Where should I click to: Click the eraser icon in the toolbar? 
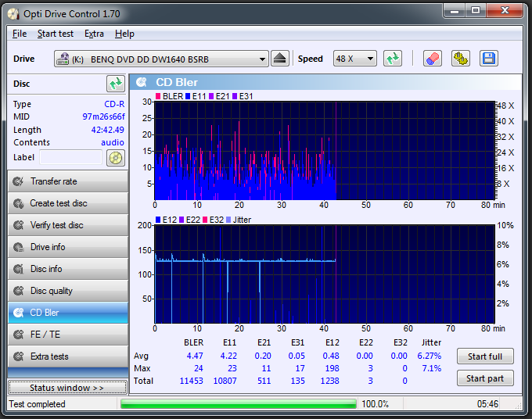[x=433, y=59]
